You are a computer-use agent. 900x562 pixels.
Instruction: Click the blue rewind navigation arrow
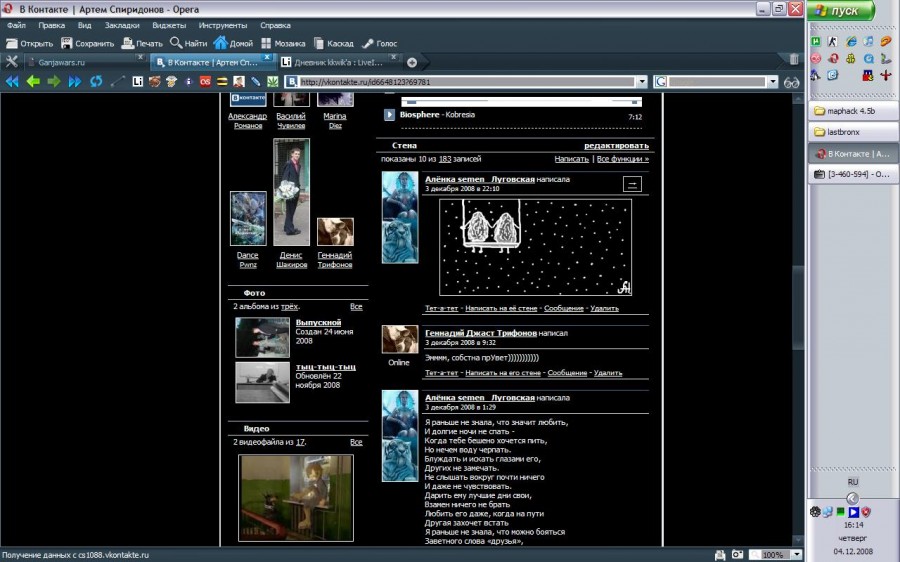pos(11,82)
